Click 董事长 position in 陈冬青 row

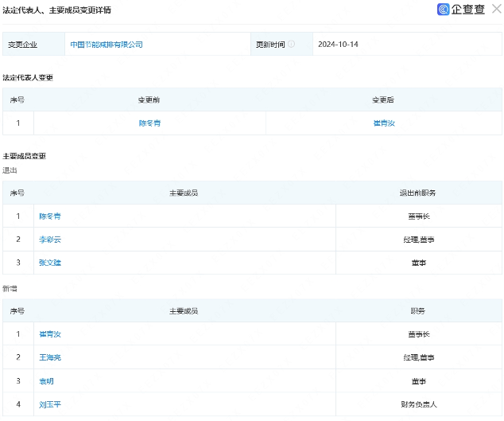click(x=419, y=216)
